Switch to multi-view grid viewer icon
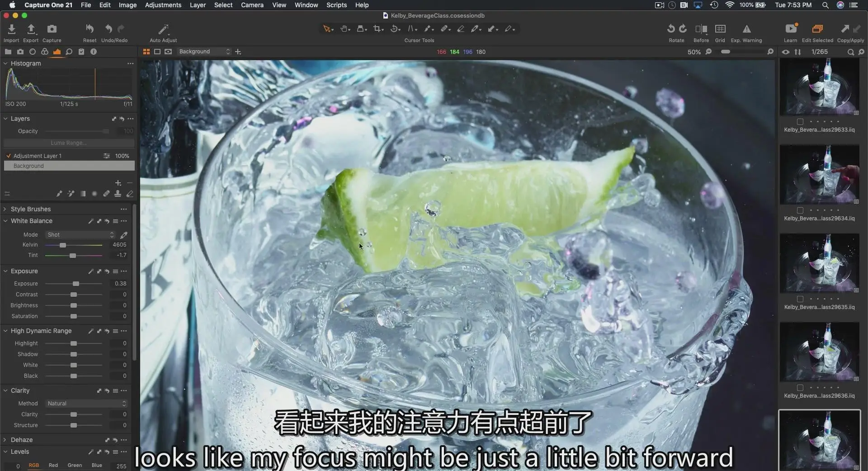 click(146, 52)
